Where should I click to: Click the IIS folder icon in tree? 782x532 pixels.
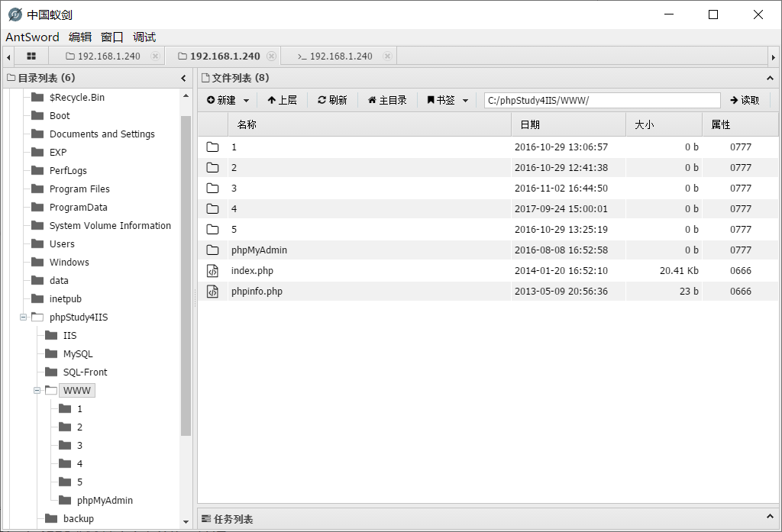[51, 336]
